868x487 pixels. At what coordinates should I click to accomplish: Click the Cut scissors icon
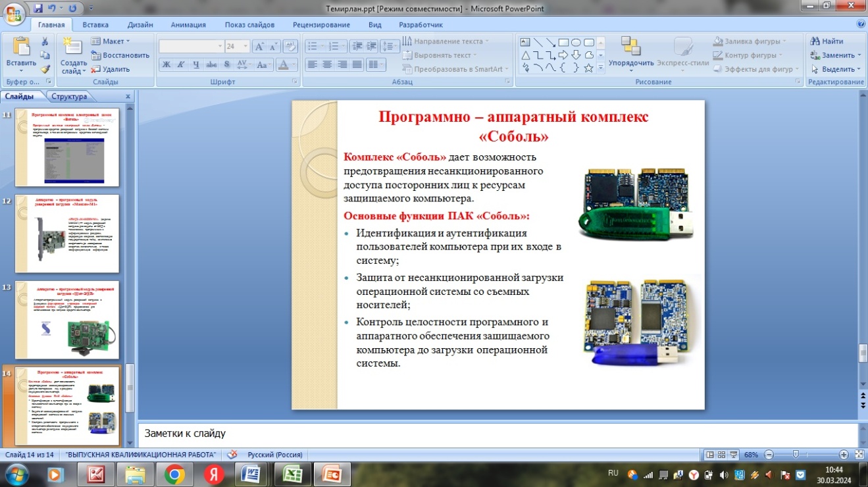[45, 41]
